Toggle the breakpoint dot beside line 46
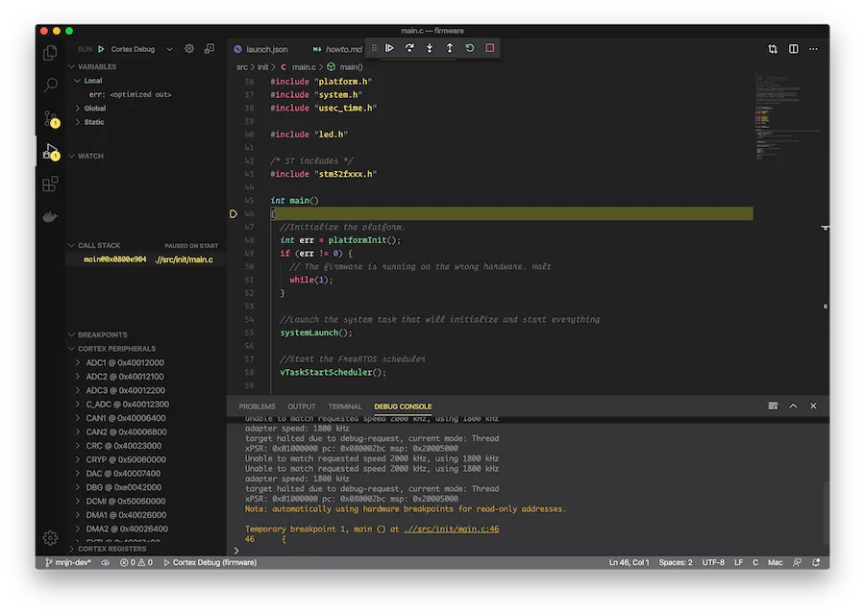Image resolution: width=865 pixels, height=616 pixels. (x=232, y=213)
